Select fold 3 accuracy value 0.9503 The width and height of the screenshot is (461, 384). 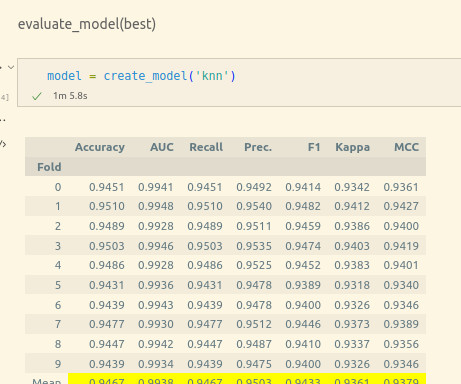pos(107,246)
